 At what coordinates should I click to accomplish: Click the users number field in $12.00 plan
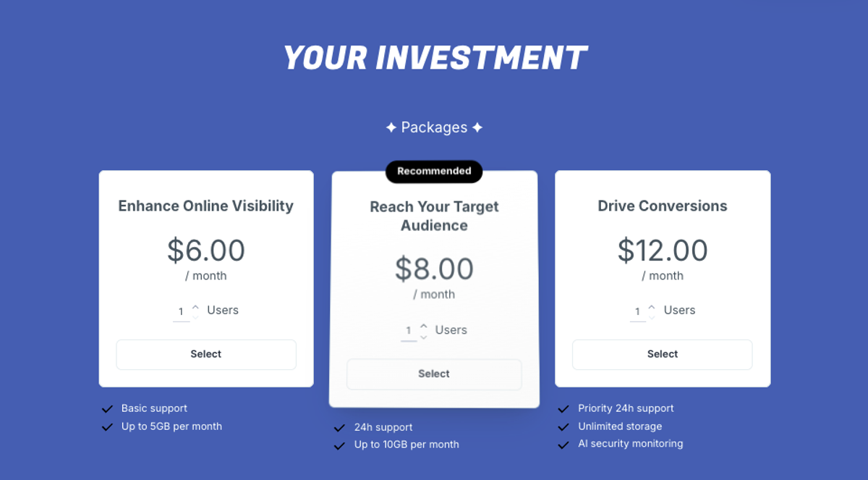point(637,312)
